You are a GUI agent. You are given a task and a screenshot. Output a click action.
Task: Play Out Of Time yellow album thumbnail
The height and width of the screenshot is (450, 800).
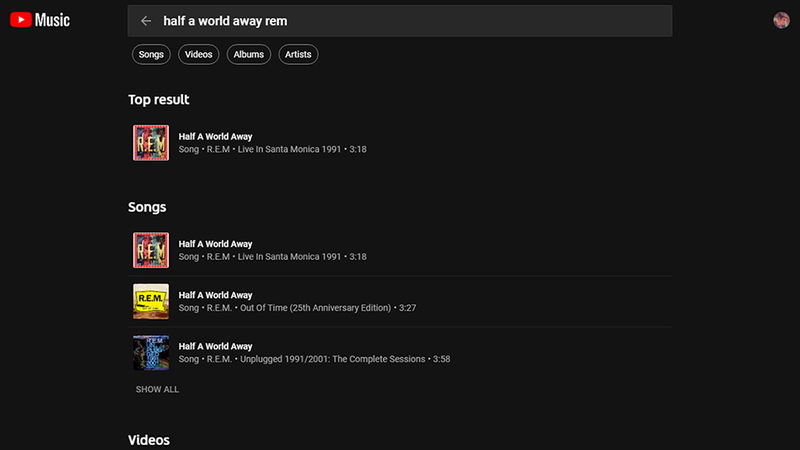pyautogui.click(x=151, y=302)
